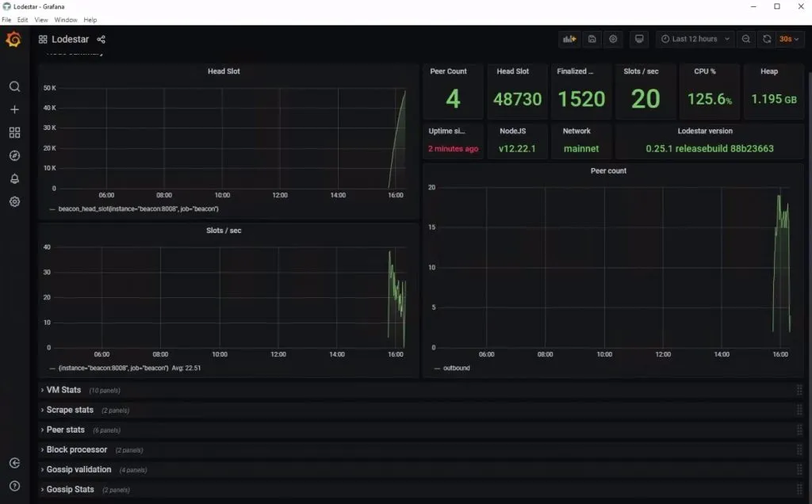Click the Lodestar version value 0.25.1 releasebuild
Viewport: 812px width, 504px height.
710,149
